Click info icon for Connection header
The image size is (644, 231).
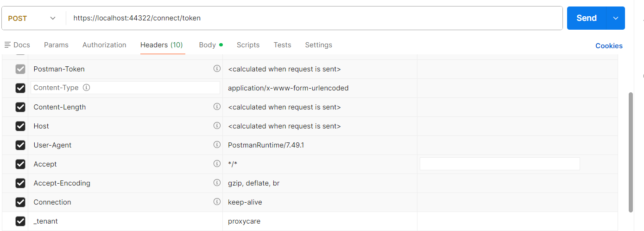pos(217,202)
